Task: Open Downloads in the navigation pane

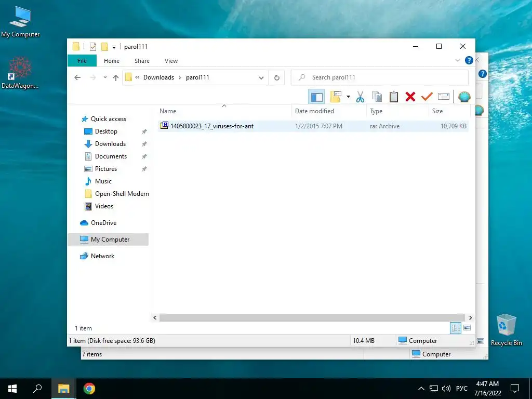Action: pos(110,144)
